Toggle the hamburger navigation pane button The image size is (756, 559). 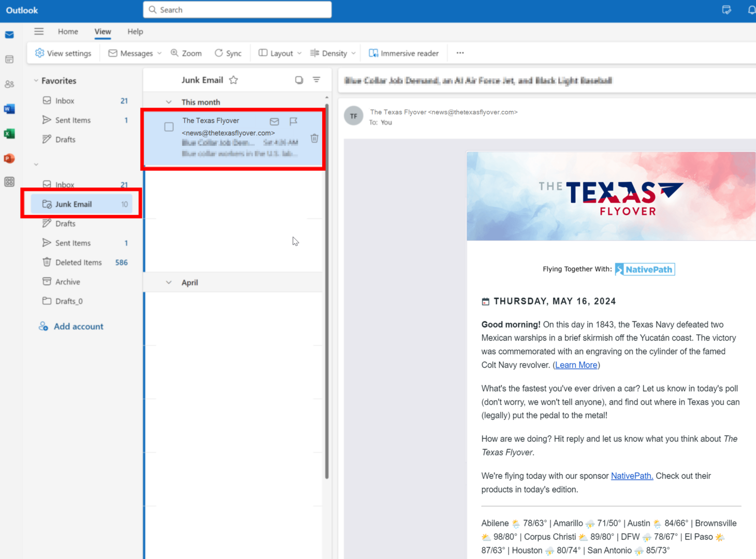[x=39, y=32]
